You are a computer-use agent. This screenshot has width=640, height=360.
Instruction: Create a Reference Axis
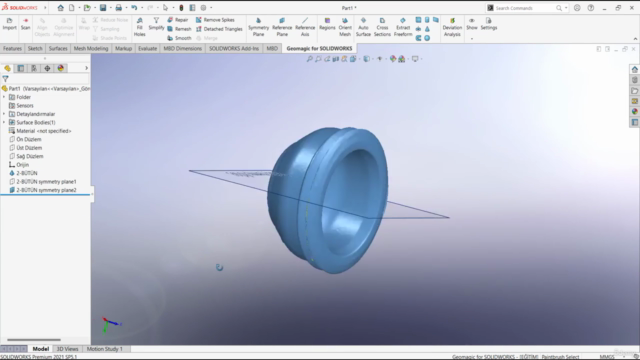(x=305, y=27)
